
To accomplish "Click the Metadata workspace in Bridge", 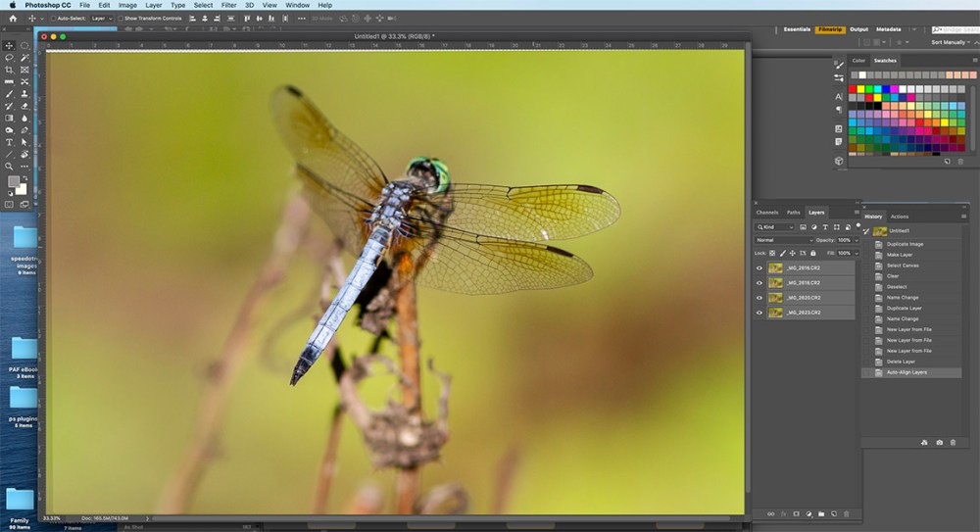I will tap(888, 29).
